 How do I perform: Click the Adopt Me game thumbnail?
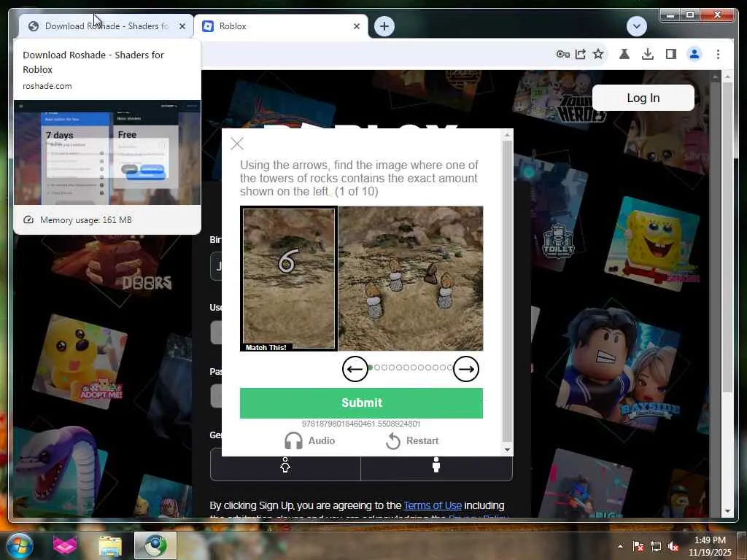[x=80, y=362]
